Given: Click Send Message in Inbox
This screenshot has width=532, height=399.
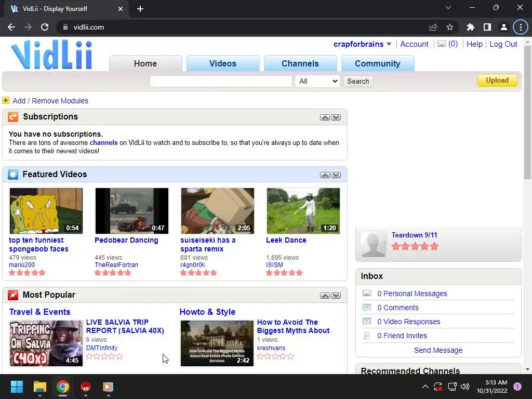Looking at the screenshot, I should [438, 350].
